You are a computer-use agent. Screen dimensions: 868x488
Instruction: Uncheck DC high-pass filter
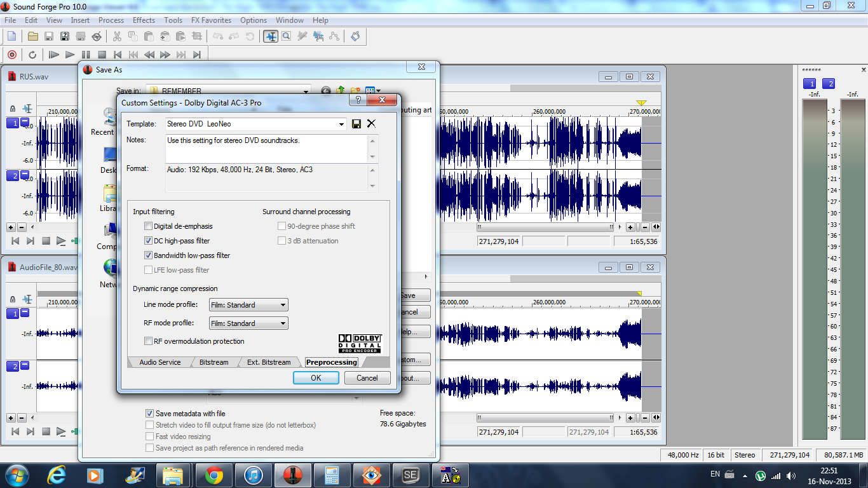point(149,241)
